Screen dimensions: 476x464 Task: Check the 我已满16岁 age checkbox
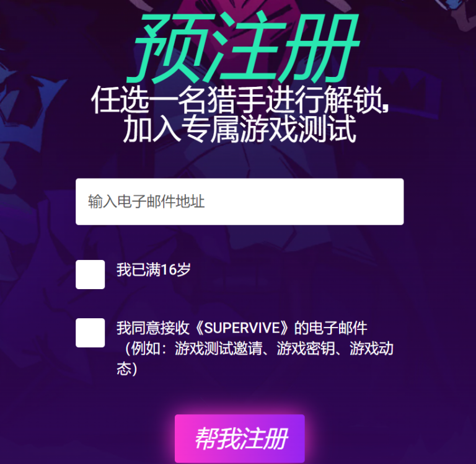tap(90, 274)
